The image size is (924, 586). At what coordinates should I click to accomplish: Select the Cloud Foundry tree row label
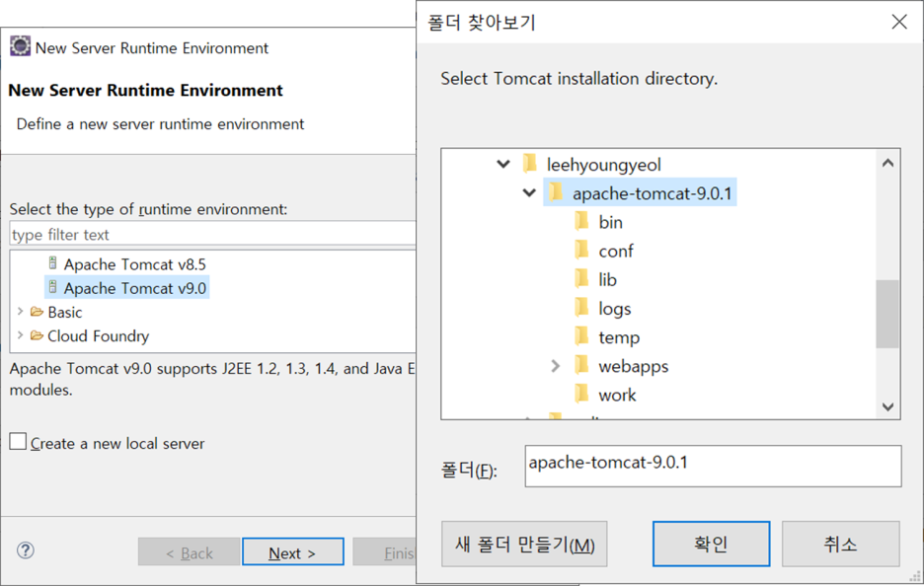click(99, 335)
